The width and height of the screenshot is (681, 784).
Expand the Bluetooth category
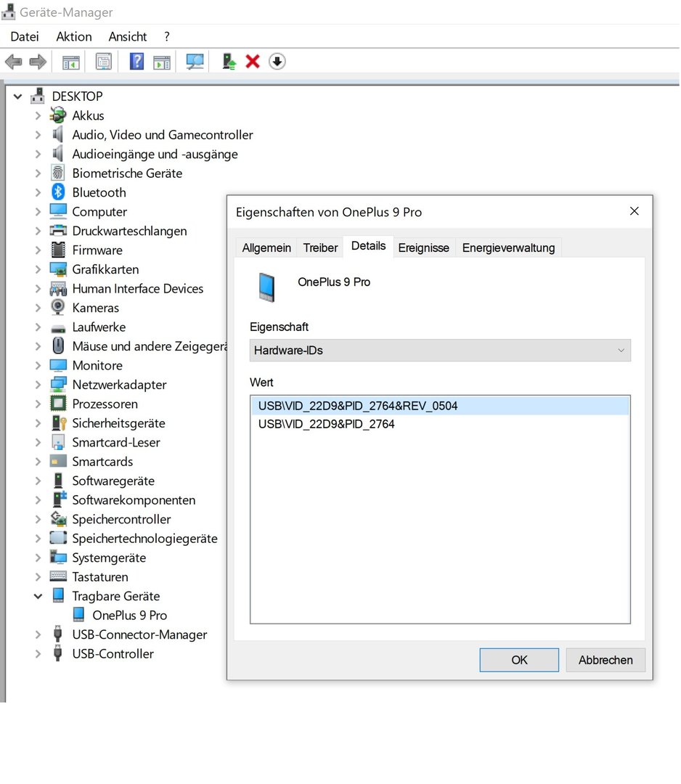pos(38,192)
